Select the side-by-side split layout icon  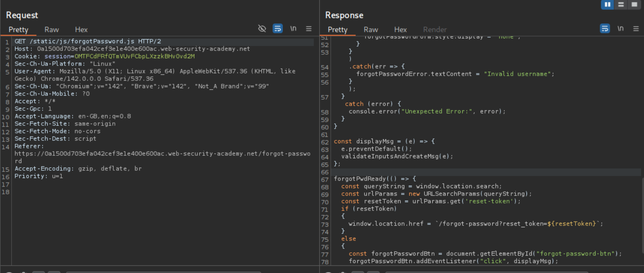pyautogui.click(x=607, y=5)
